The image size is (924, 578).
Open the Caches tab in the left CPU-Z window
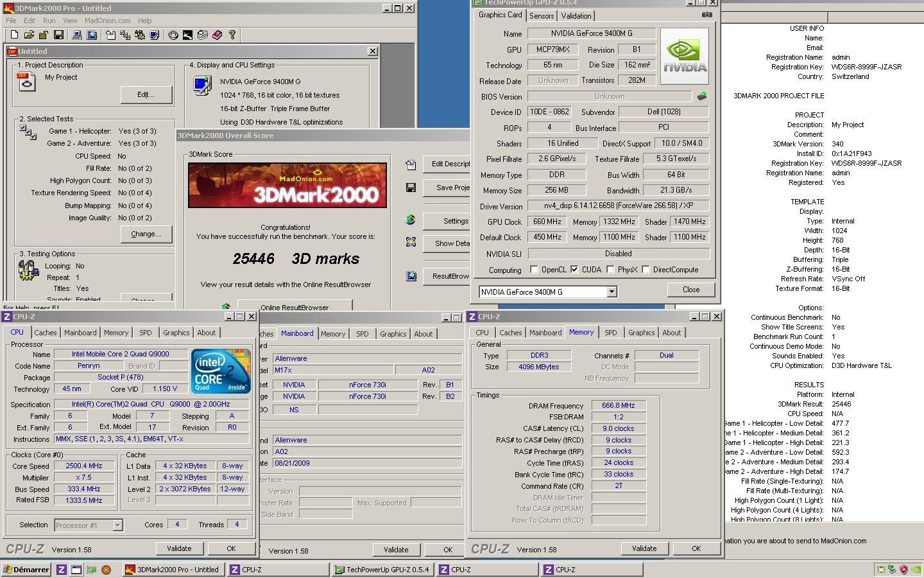[46, 333]
